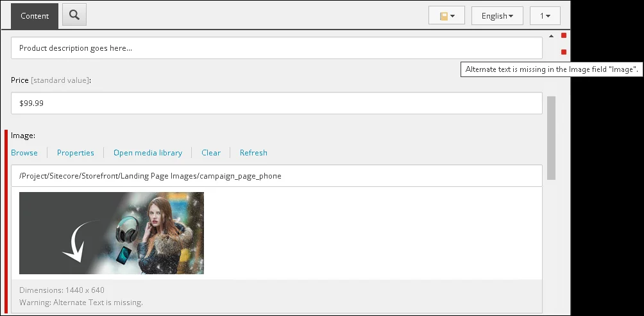Click the top red validation marker
This screenshot has width=644, height=316.
pos(563,35)
